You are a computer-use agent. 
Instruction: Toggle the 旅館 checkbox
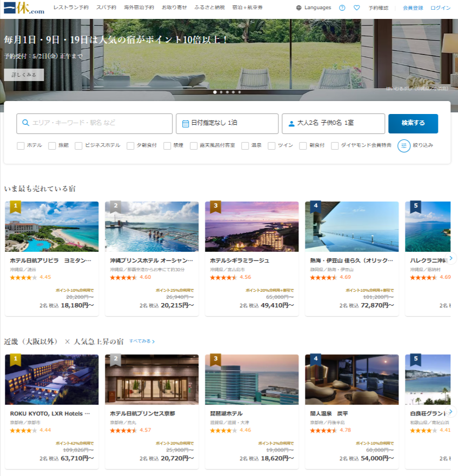pos(52,146)
